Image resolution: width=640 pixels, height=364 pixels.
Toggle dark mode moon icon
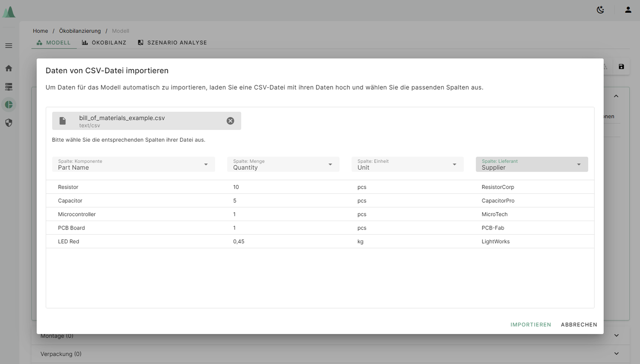point(600,10)
